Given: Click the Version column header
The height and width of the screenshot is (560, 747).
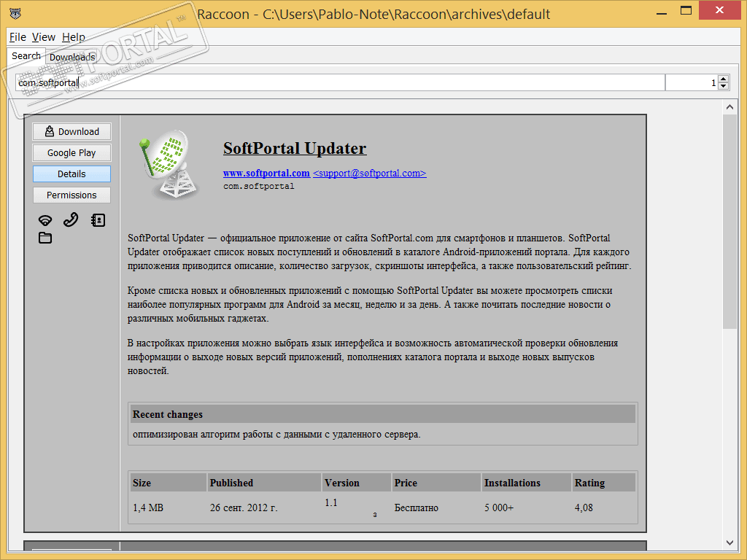Looking at the screenshot, I should pyautogui.click(x=357, y=483).
